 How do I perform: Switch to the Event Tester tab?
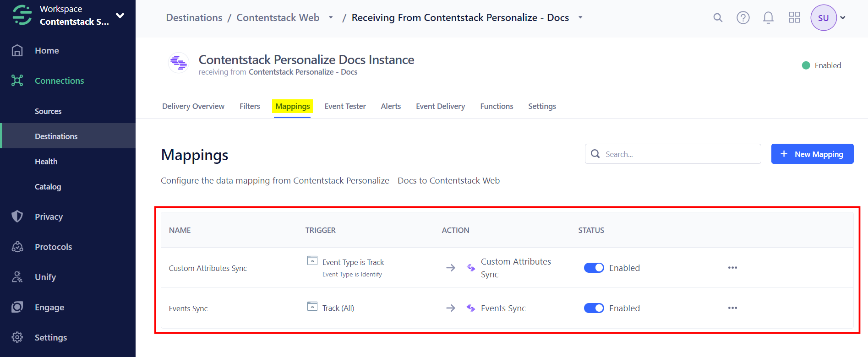tap(345, 106)
